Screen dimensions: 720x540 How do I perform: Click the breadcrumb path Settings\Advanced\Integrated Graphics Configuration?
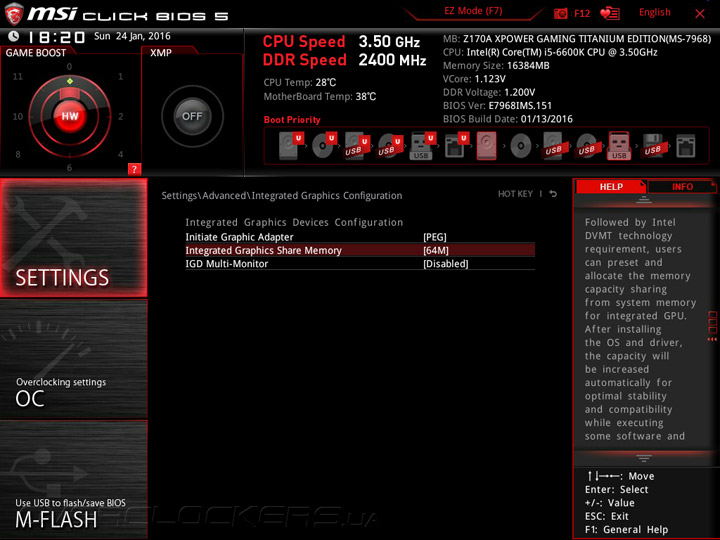(281, 196)
